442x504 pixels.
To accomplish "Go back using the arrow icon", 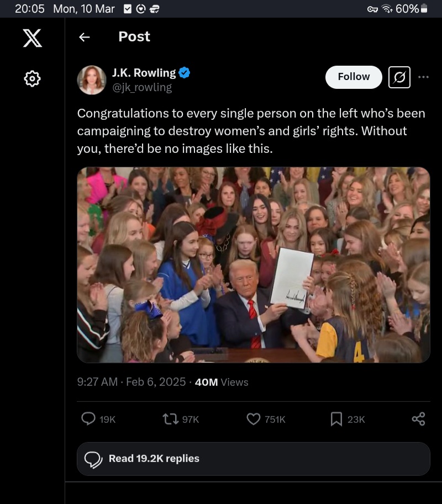I will pos(84,37).
